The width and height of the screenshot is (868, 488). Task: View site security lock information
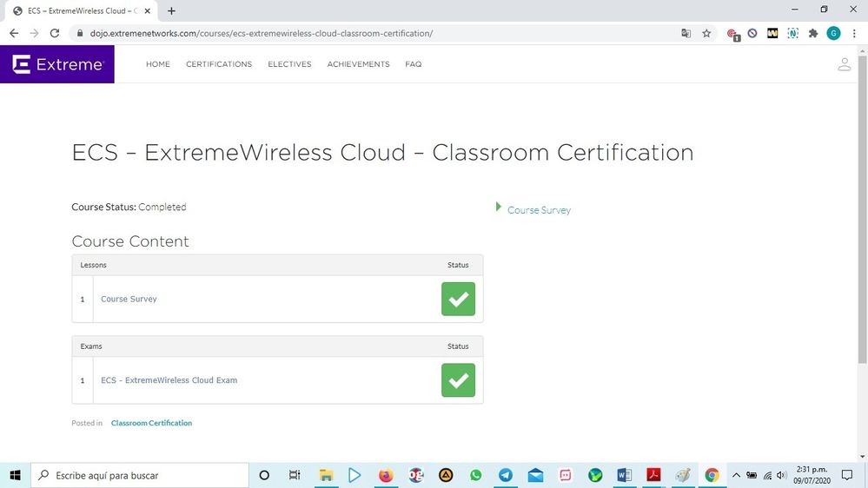(80, 33)
